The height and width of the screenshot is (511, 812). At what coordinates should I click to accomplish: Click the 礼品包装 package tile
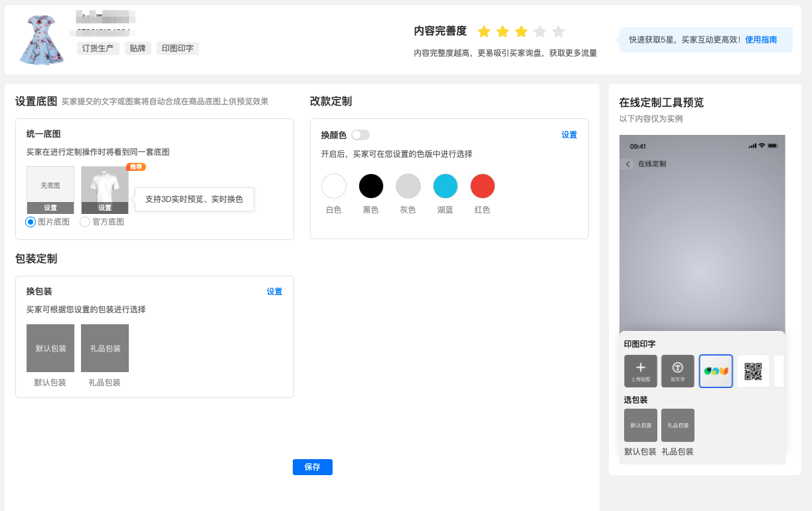click(105, 348)
